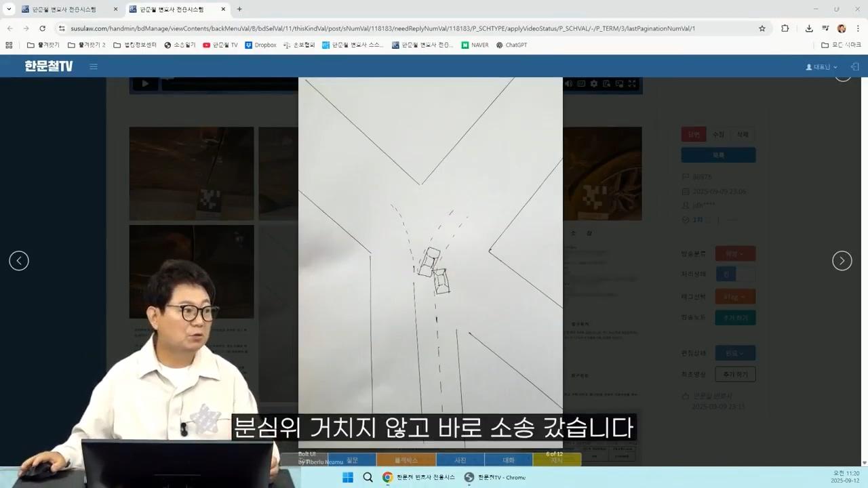Open the blue 편집상태 dropdown
The width and height of the screenshot is (868, 488).
[x=735, y=353]
